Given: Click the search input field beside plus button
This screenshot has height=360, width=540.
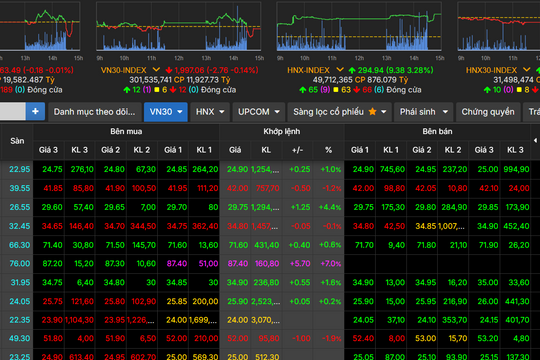Looking at the screenshot, I should [x=12, y=111].
